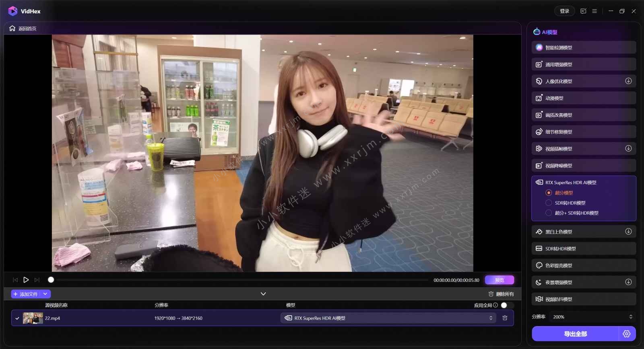Click the 预览 preview button
Screen dimensions: 644x349
tap(500, 280)
